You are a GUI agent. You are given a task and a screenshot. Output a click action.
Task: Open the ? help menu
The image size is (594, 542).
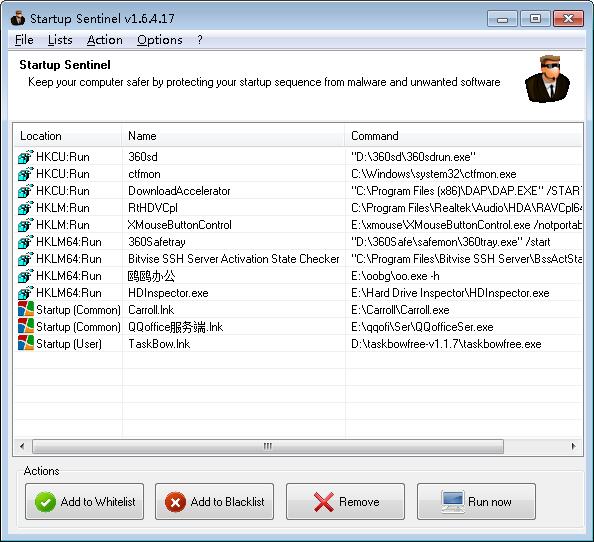200,40
